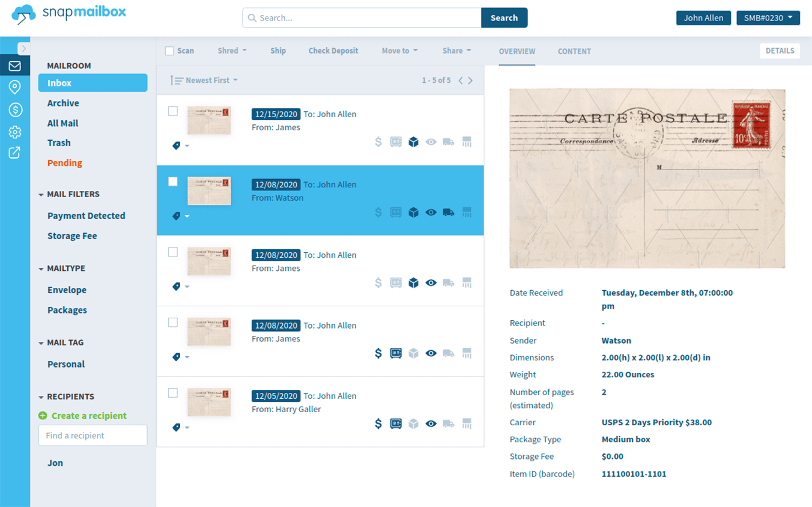
Task: Open the Inbox folder
Action: click(92, 83)
